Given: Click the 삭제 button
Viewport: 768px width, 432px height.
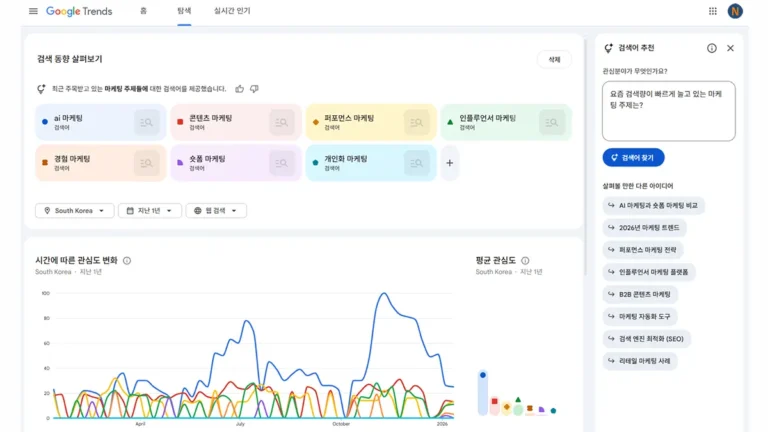Looking at the screenshot, I should point(554,59).
